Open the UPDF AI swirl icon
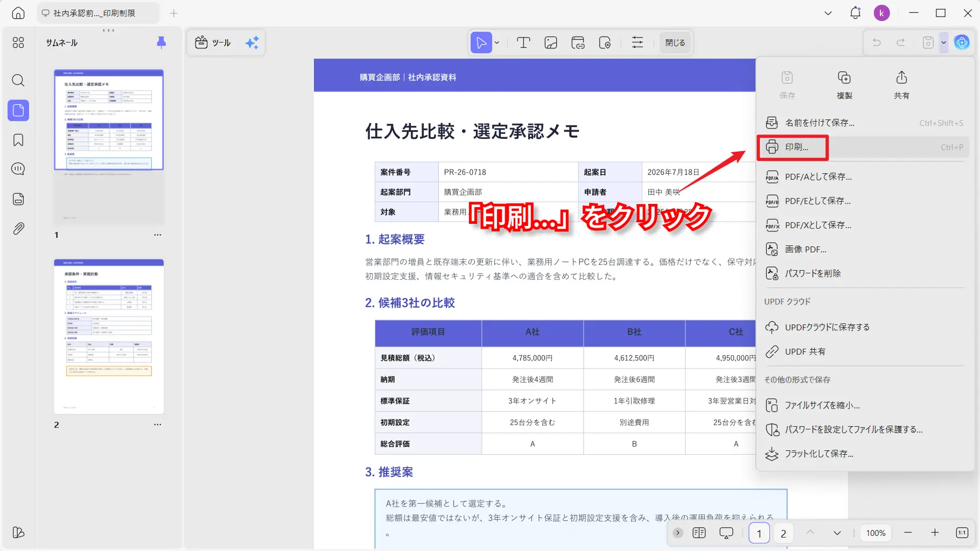Screen dimensions: 980x551 [x=962, y=42]
